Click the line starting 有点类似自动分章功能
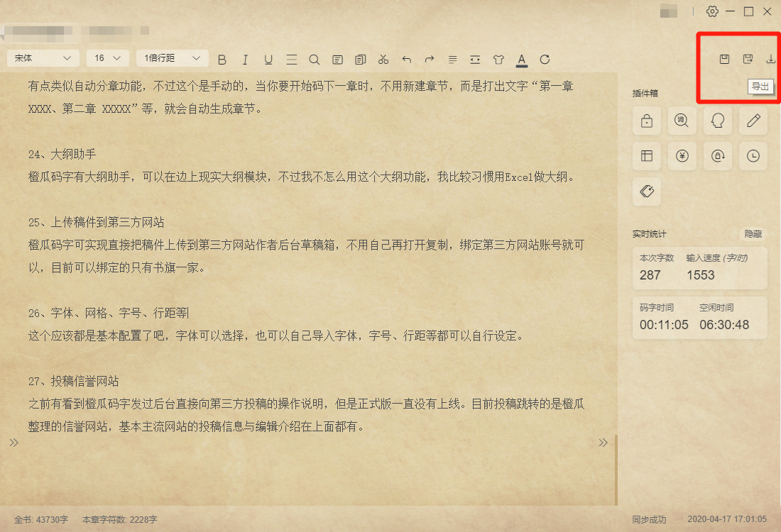Viewport: 781px width, 532px height. click(x=301, y=86)
